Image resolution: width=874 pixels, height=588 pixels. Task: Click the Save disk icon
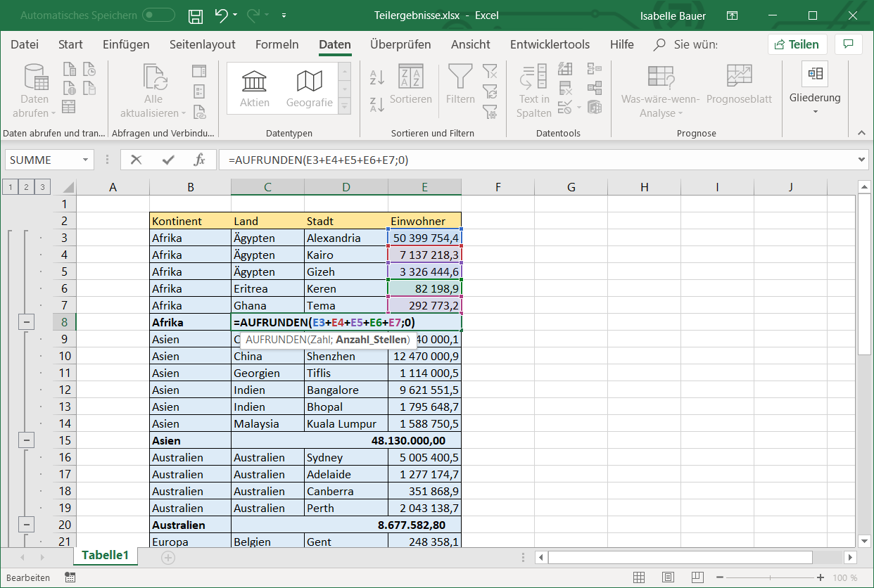coord(196,15)
